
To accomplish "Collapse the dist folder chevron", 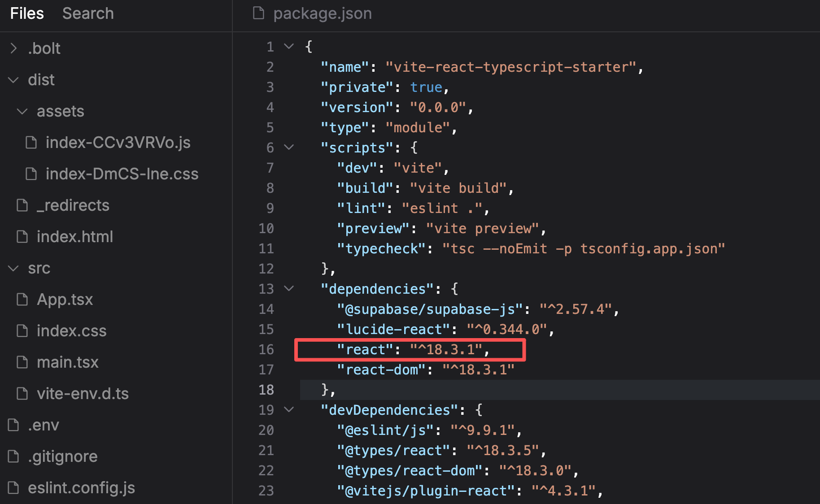I will pos(13,80).
